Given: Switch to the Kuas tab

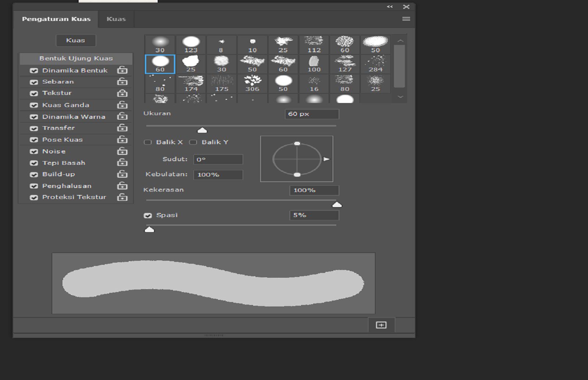Looking at the screenshot, I should coord(116,19).
